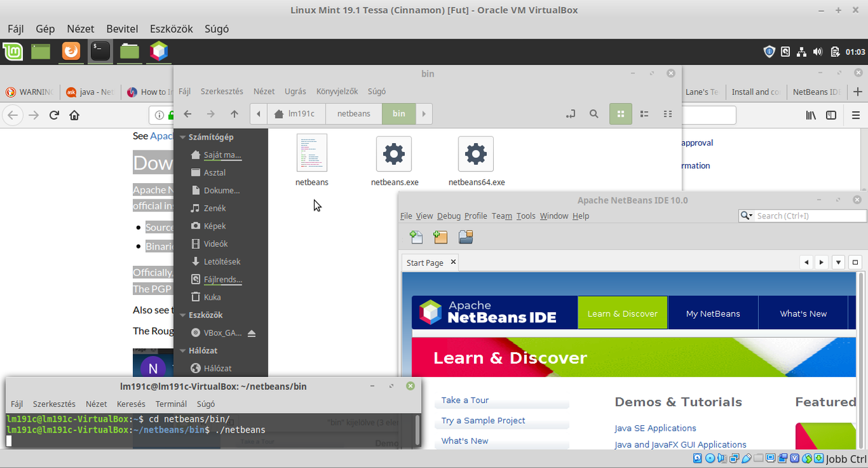Show the NetBeans opened documents list dropdown
Viewport: 868px width, 468px height.
tap(838, 262)
